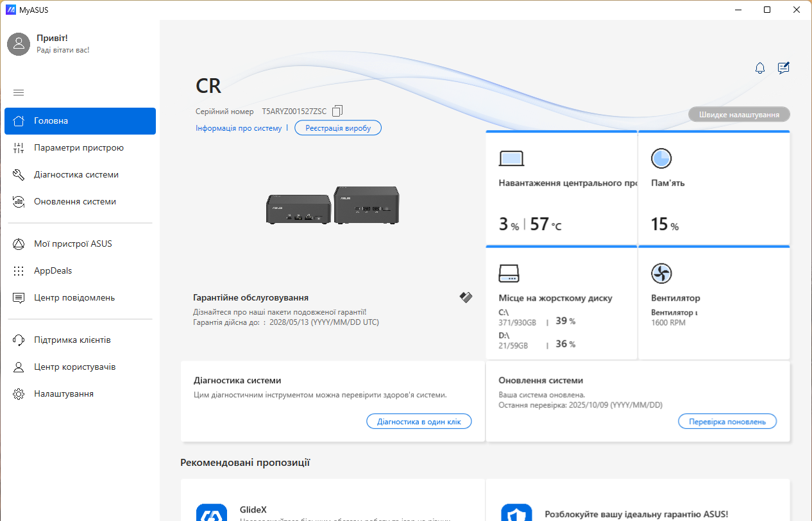Click Параметри пристрою sliders icon
The image size is (812, 521).
(19, 148)
